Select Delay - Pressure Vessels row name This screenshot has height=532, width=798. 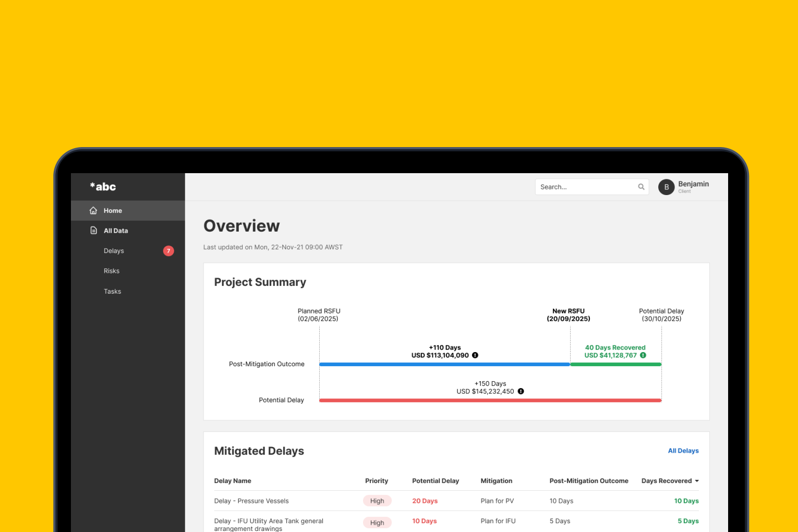click(251, 501)
